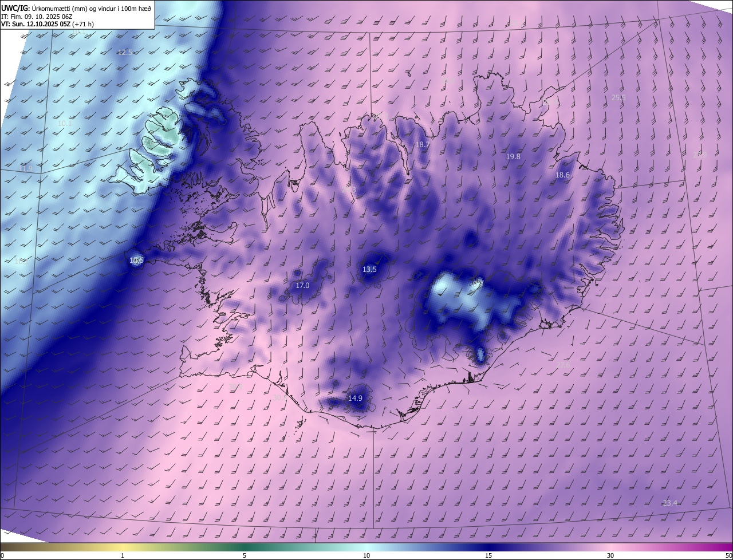
Task: Click the 27.6 value label
Action: point(563,365)
